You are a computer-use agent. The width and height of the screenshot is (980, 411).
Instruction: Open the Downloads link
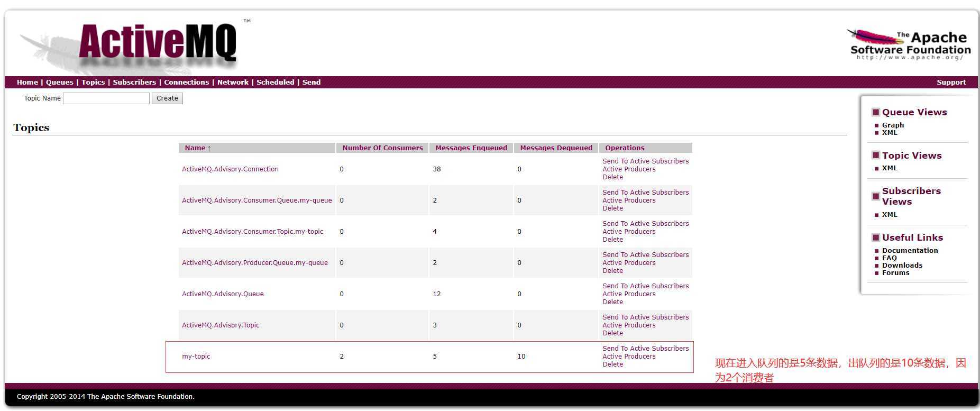coord(902,266)
